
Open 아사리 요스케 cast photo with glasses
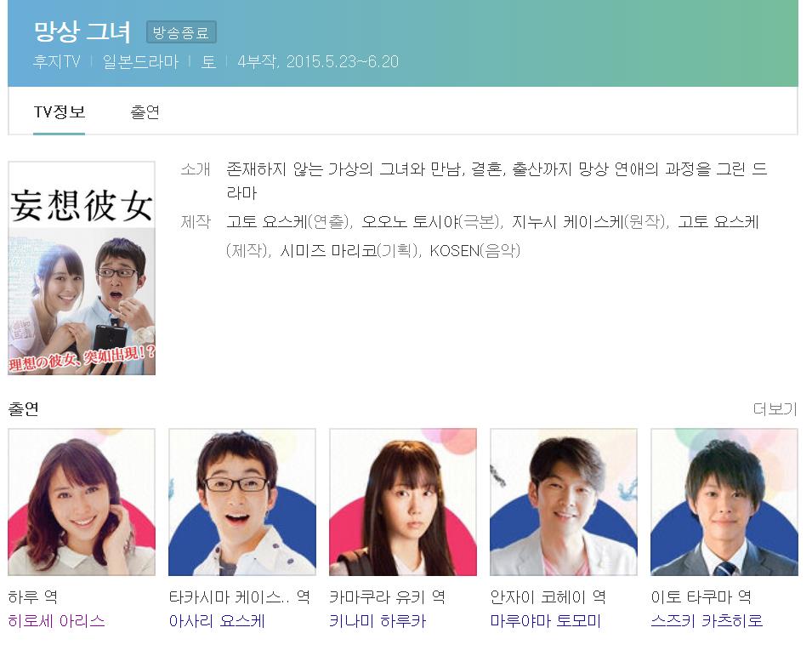click(242, 502)
